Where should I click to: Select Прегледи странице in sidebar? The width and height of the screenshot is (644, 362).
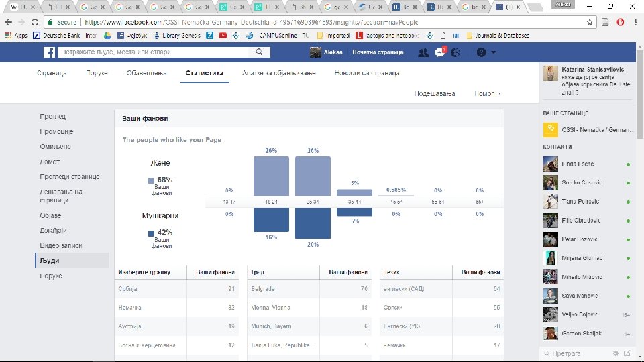click(69, 176)
